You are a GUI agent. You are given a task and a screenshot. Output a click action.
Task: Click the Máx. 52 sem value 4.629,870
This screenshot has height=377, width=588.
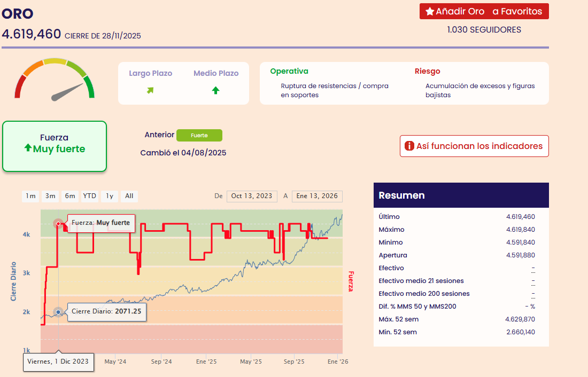click(520, 319)
